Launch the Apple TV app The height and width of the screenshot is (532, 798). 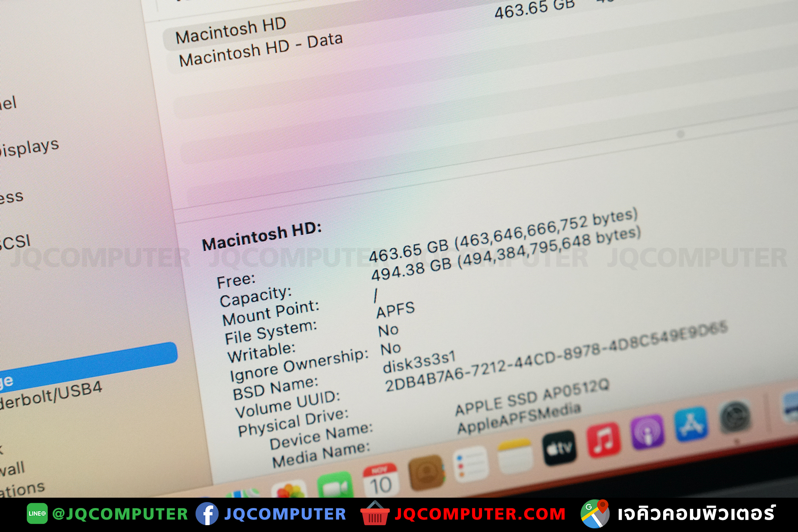click(x=559, y=448)
